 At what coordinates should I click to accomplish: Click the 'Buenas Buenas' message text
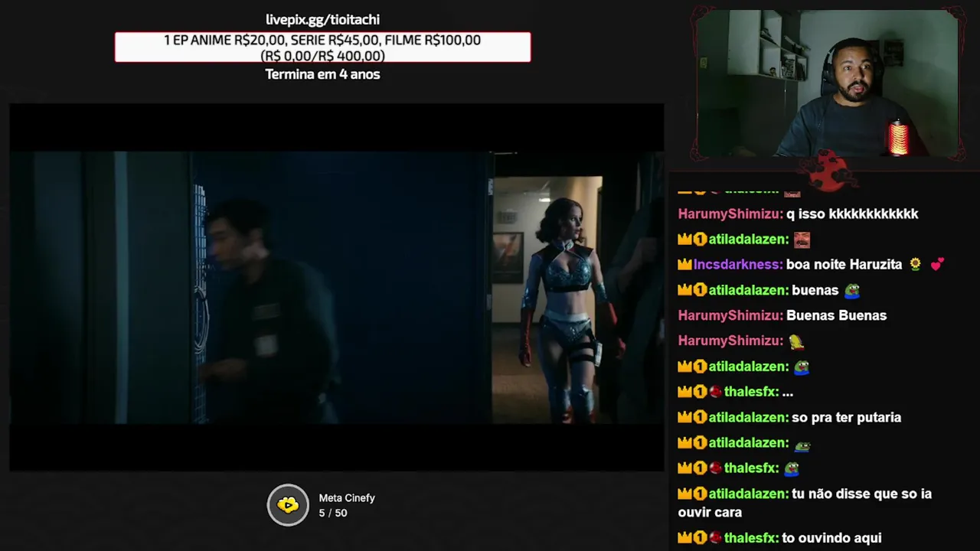point(836,315)
